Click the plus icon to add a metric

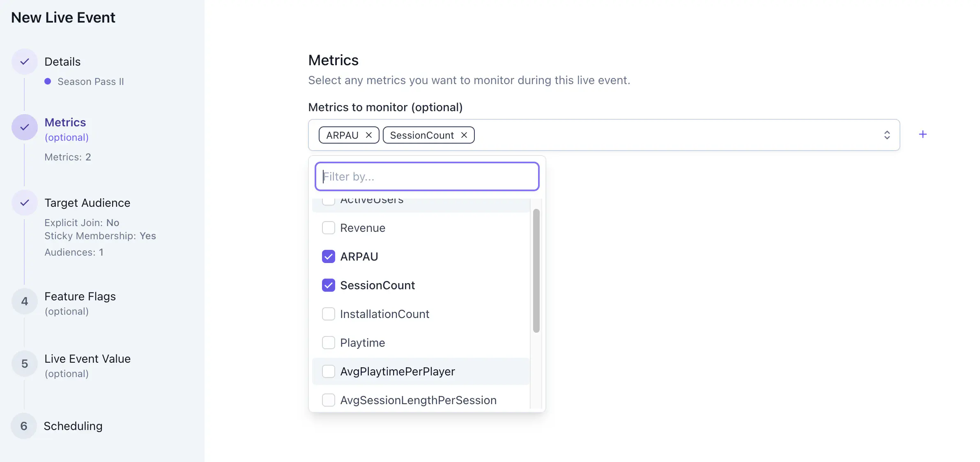(923, 134)
